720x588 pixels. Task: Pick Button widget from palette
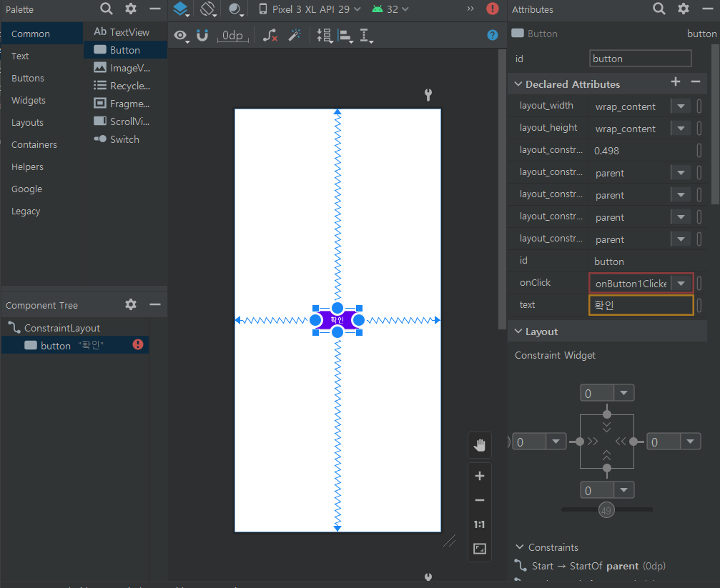tap(125, 49)
